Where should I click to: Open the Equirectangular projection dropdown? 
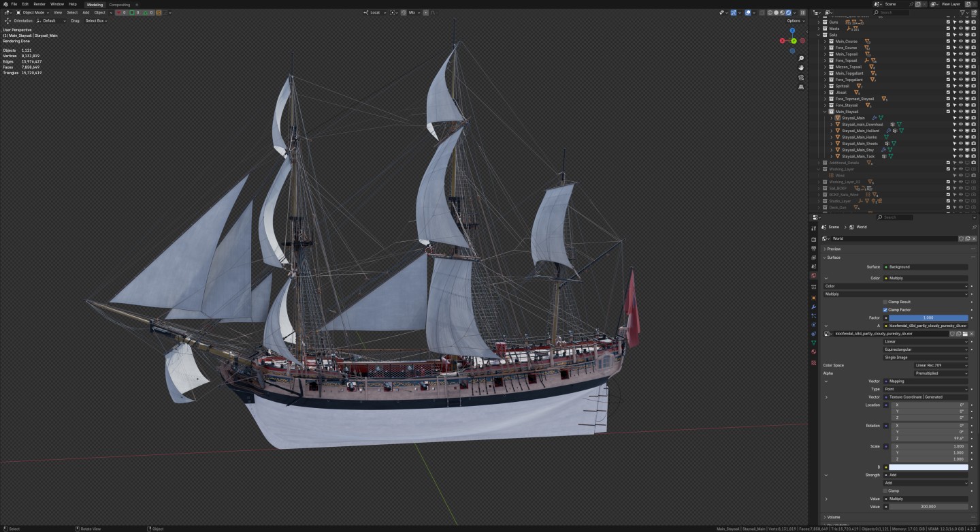(926, 349)
